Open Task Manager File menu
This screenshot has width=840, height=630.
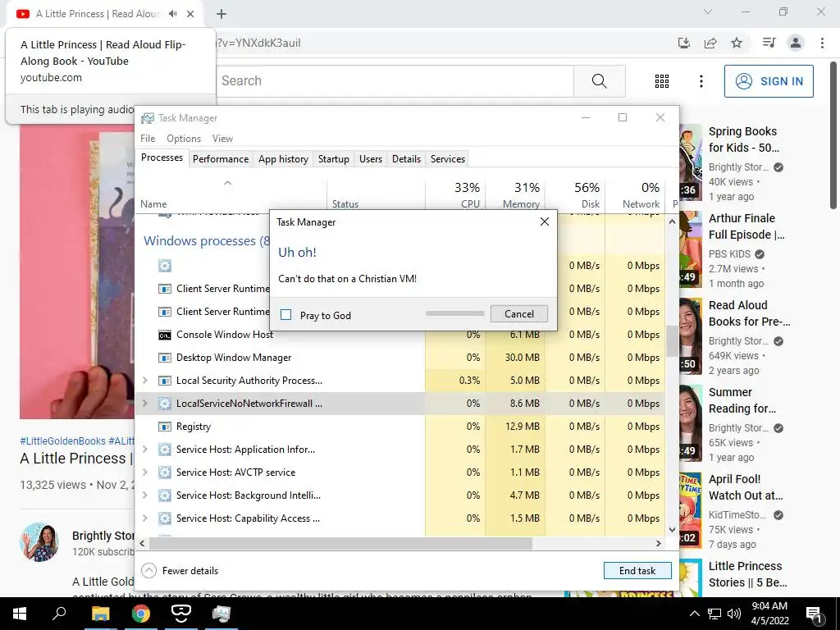(x=148, y=138)
